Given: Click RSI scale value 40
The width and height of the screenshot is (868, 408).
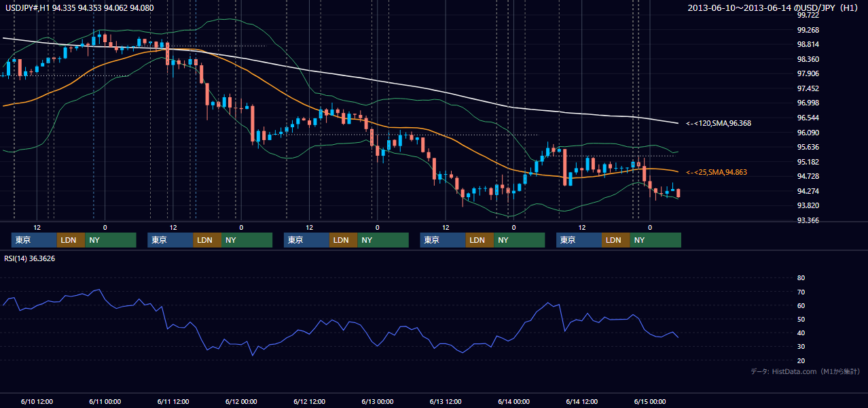Looking at the screenshot, I should [x=801, y=333].
